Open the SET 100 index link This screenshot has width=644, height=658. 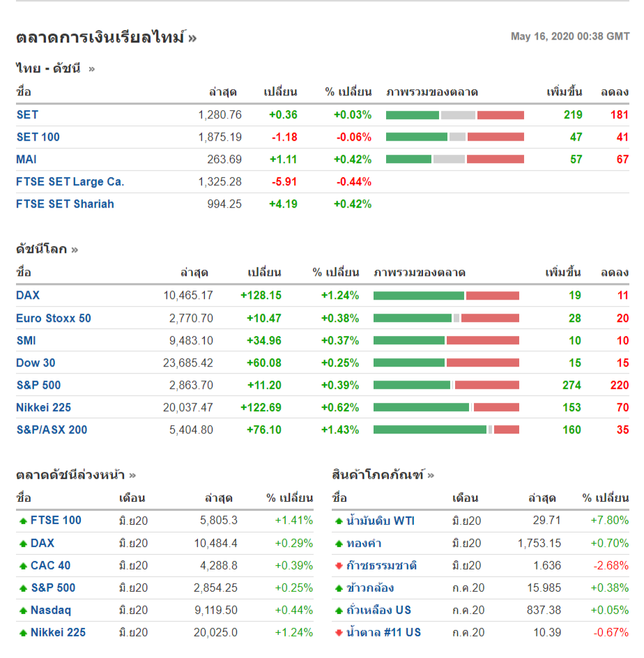[x=38, y=137]
